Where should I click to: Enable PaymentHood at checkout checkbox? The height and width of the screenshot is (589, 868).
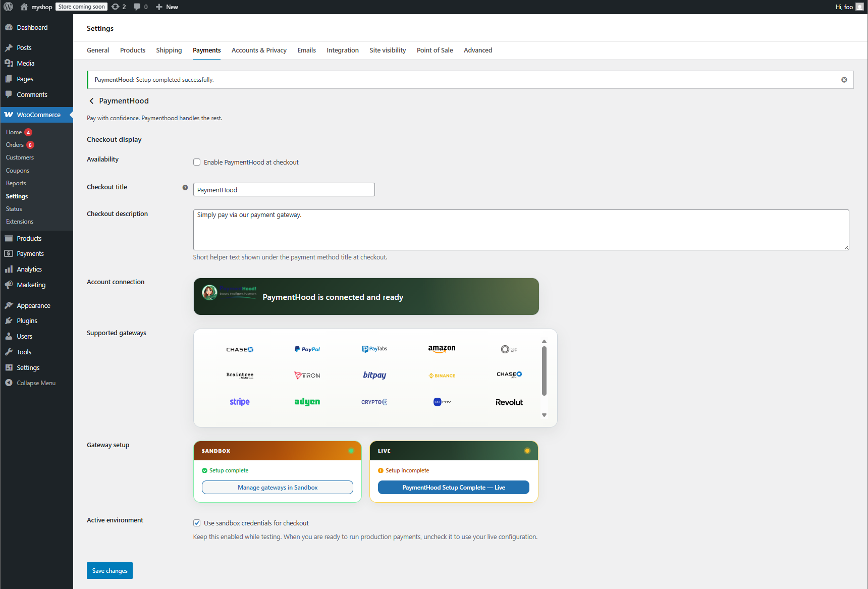(197, 162)
